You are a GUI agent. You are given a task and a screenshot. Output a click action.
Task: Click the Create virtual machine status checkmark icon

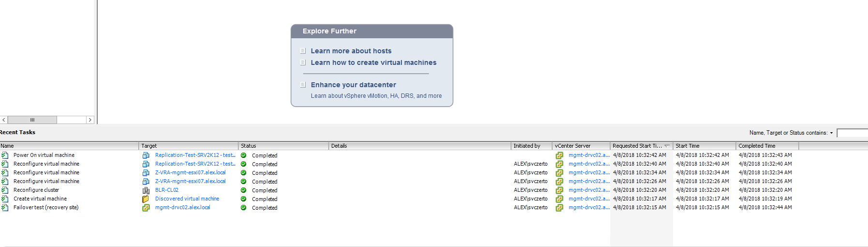click(244, 199)
